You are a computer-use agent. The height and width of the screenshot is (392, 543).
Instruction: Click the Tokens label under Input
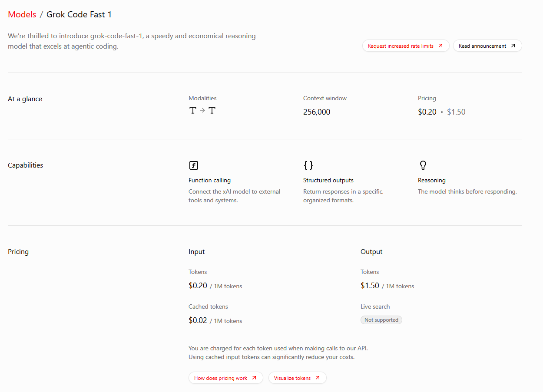click(x=198, y=272)
